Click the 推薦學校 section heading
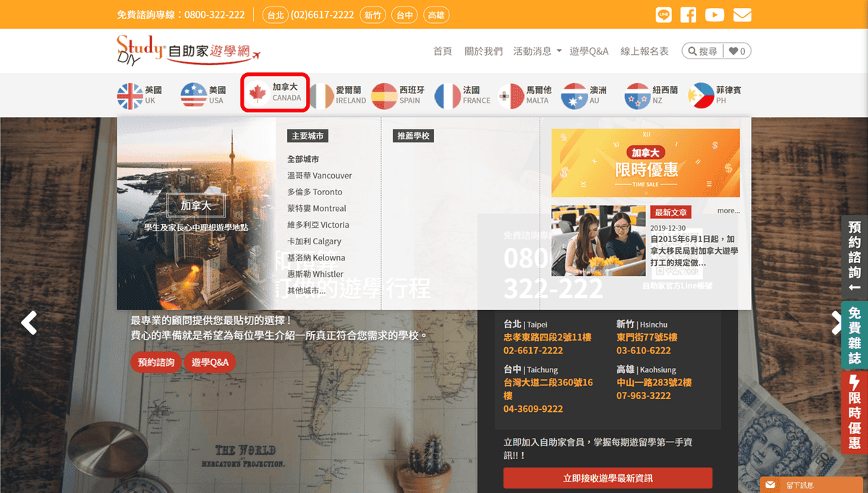The width and height of the screenshot is (868, 493). 413,136
